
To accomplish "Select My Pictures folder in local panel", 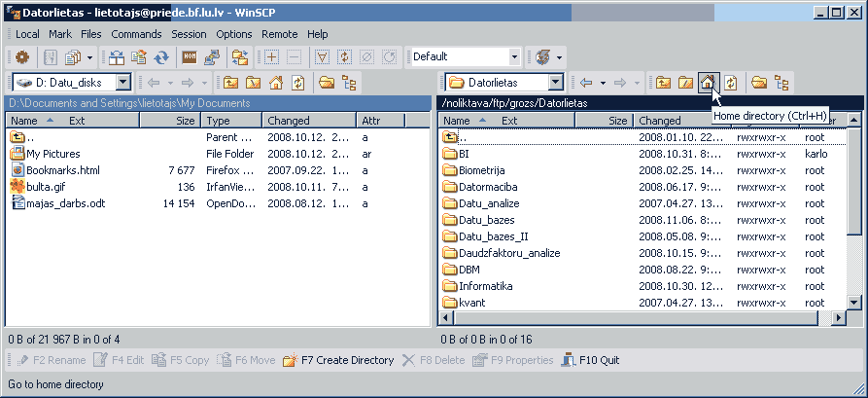I will coord(53,154).
